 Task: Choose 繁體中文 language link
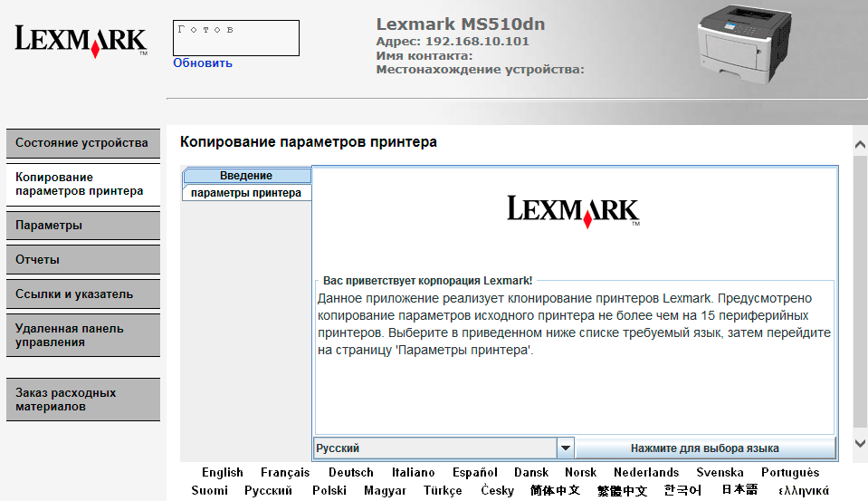[622, 490]
